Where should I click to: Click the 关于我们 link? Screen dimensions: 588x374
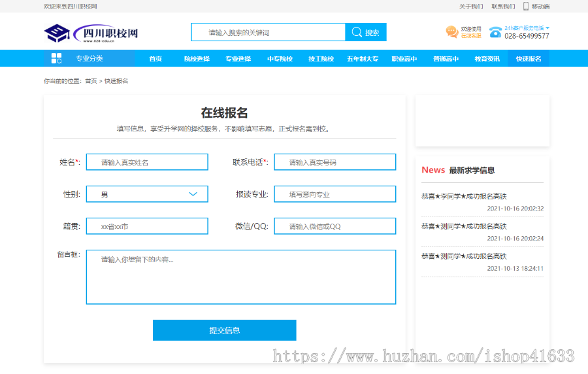471,7
